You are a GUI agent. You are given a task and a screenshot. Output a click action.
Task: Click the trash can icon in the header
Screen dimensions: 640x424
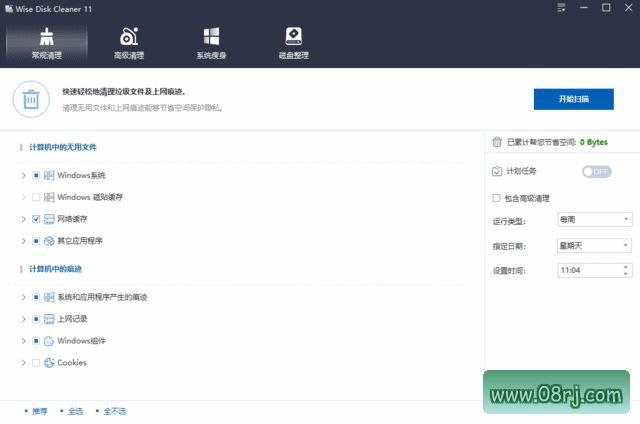point(31,99)
